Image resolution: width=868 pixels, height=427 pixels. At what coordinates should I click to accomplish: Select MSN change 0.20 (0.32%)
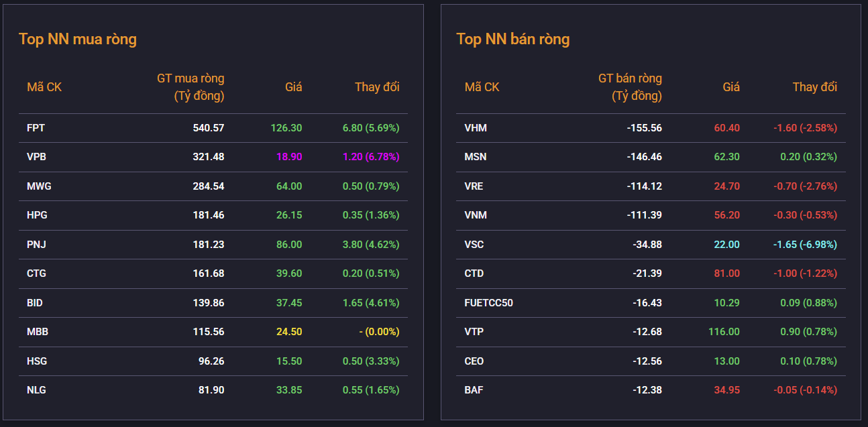coord(808,157)
